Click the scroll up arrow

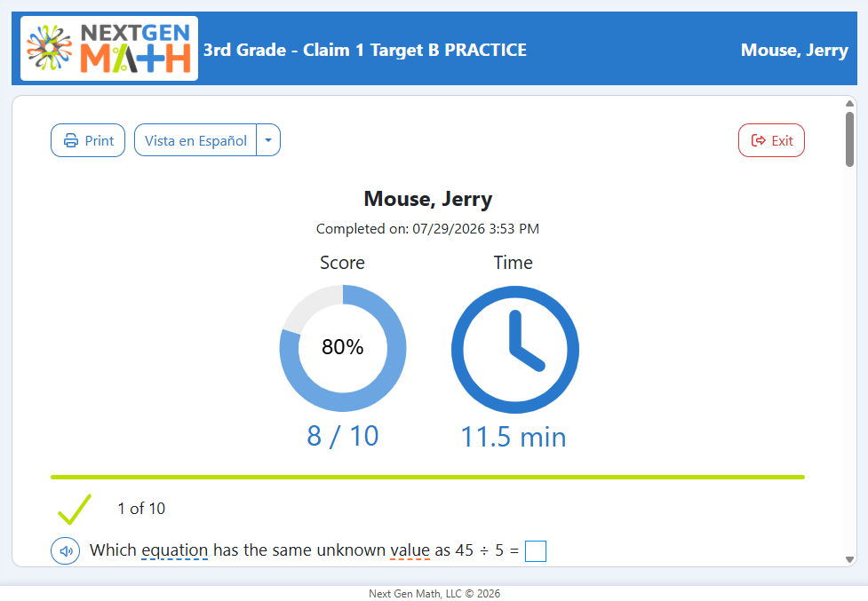tap(849, 103)
